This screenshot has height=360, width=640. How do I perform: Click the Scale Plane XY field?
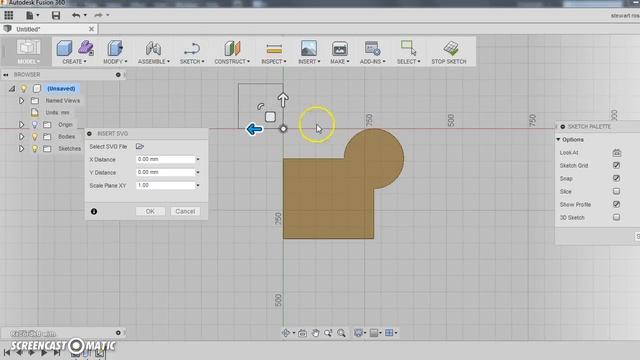coord(165,185)
